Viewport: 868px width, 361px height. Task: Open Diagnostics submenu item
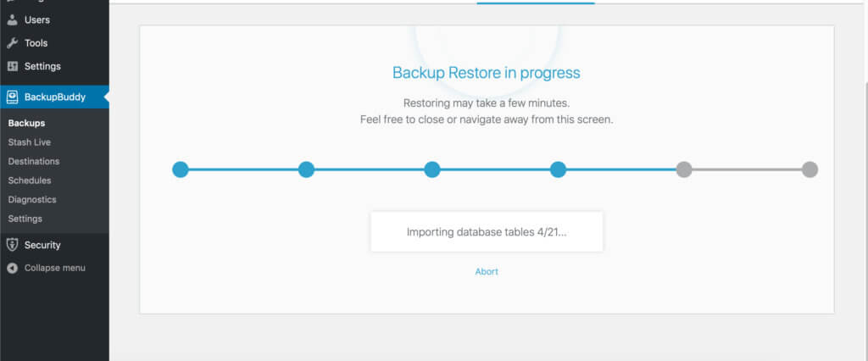[32, 199]
